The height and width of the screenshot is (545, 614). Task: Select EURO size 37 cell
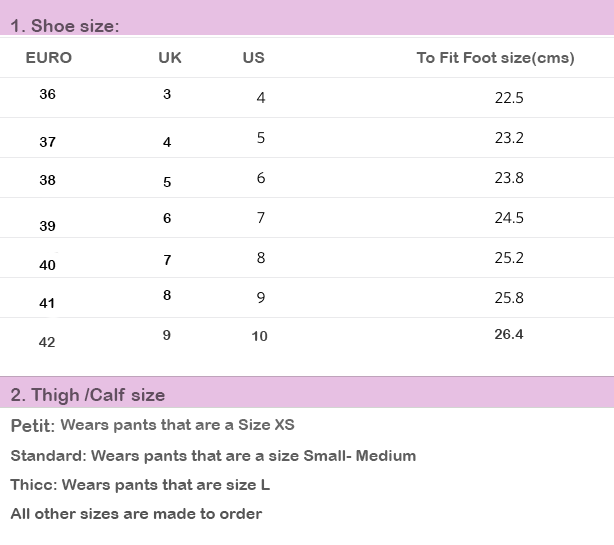pos(48,142)
